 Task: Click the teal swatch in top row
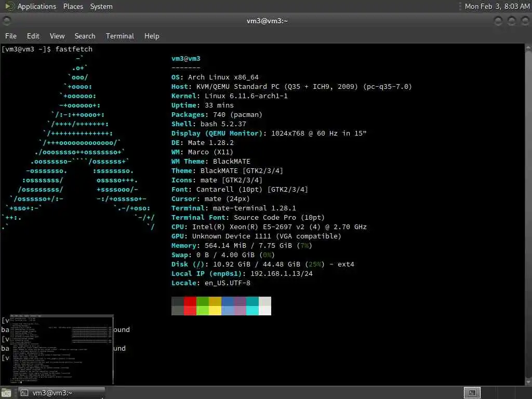tap(252, 301)
